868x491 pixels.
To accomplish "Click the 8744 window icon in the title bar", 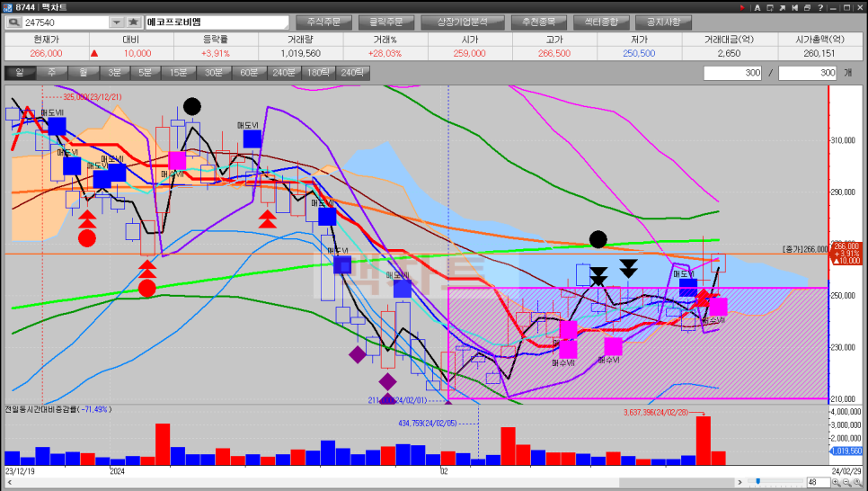I will [x=8, y=8].
